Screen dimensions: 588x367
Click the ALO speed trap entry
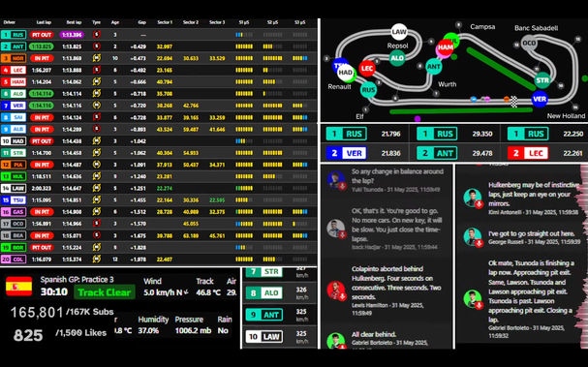(278, 292)
